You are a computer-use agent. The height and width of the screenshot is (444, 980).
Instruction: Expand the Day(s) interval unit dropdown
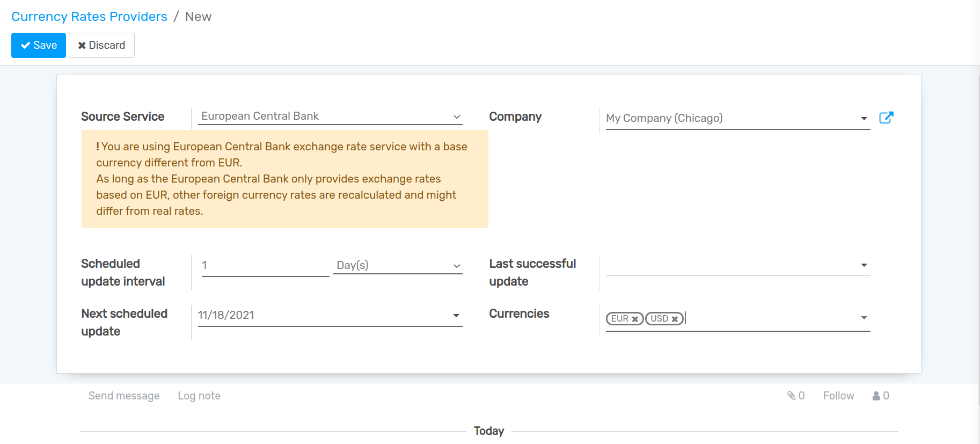pyautogui.click(x=456, y=266)
